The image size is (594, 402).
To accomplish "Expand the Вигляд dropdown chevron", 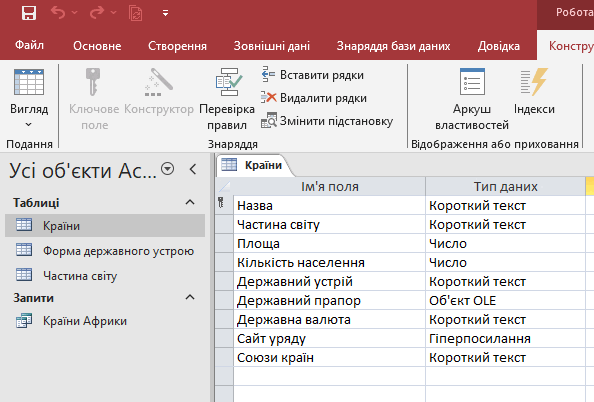I will [x=28, y=125].
